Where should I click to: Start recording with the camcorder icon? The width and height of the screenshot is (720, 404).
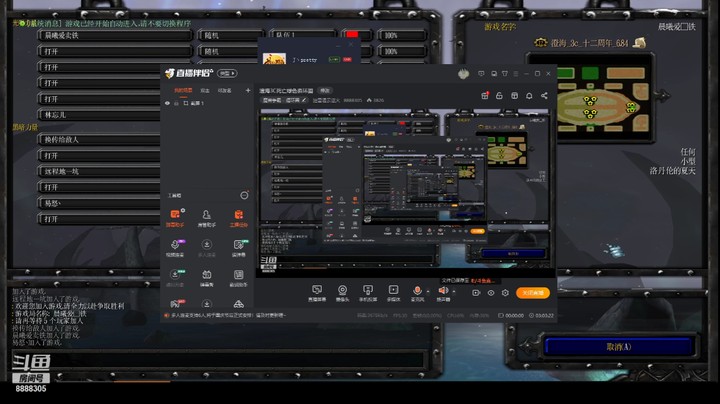(x=476, y=292)
